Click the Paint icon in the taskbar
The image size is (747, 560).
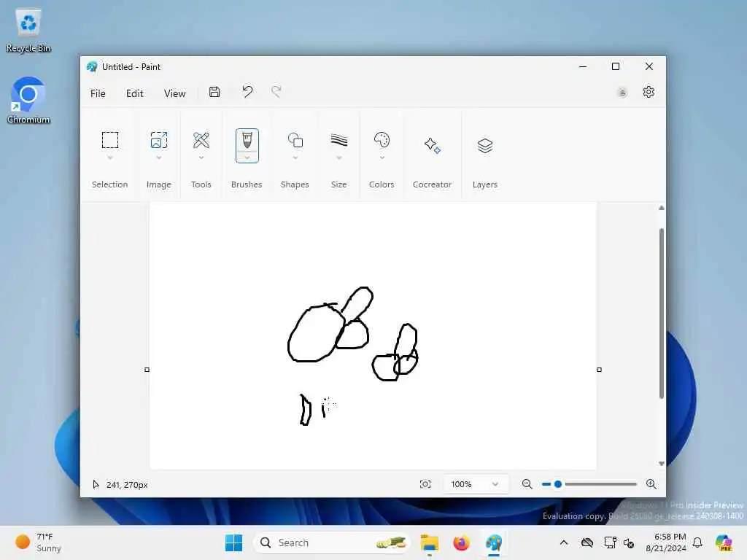(494, 542)
